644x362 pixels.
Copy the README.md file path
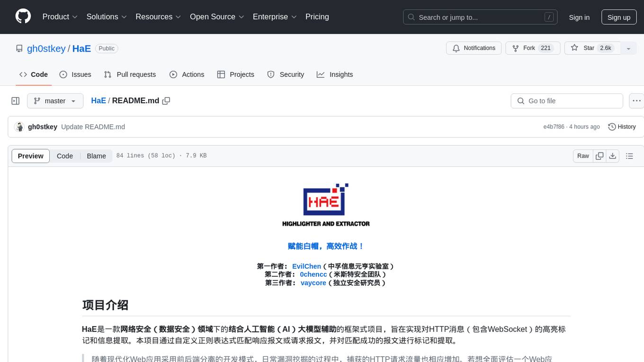click(166, 100)
